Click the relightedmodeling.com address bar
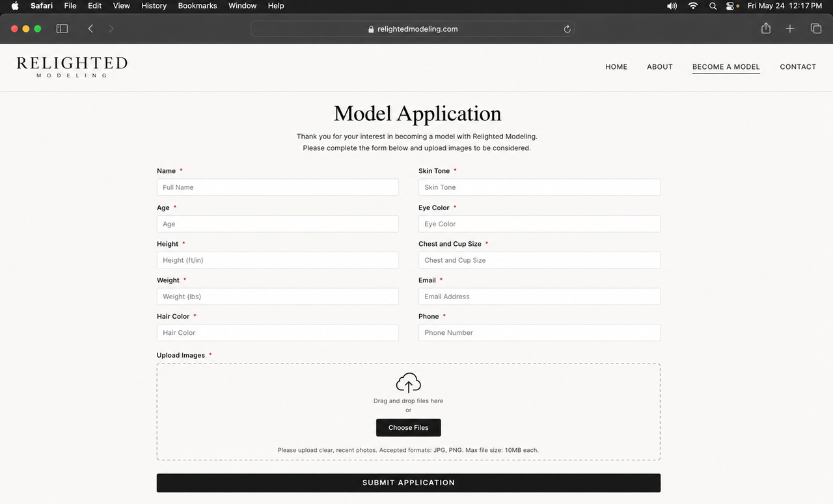 pyautogui.click(x=413, y=29)
